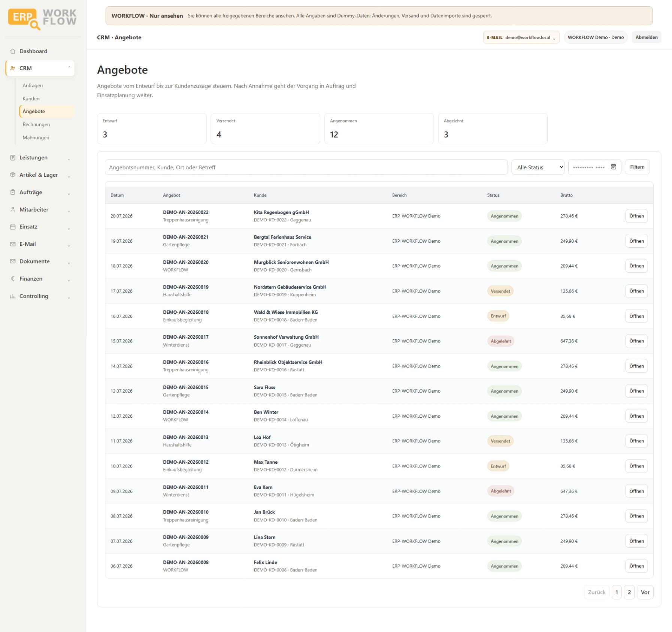Click the Abmelden button
The height and width of the screenshot is (632, 672).
pos(646,37)
